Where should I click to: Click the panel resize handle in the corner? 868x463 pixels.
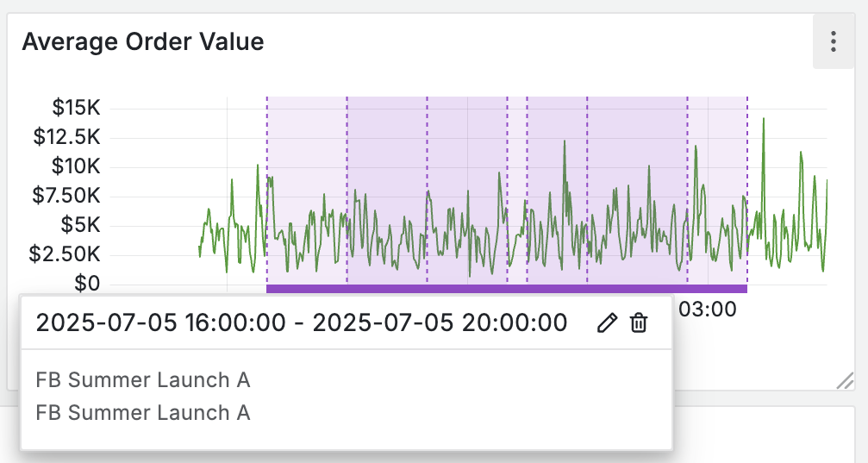tap(845, 381)
